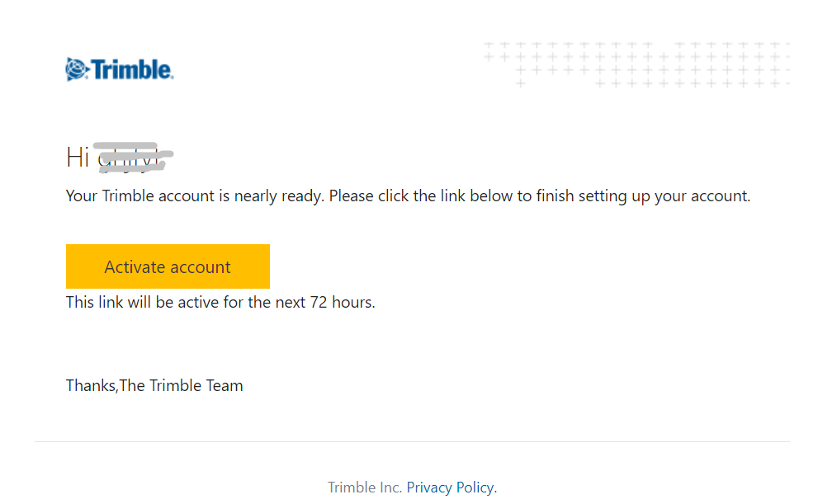The height and width of the screenshot is (504, 818).
Task: Open the Privacy Policy link
Action: tap(452, 488)
